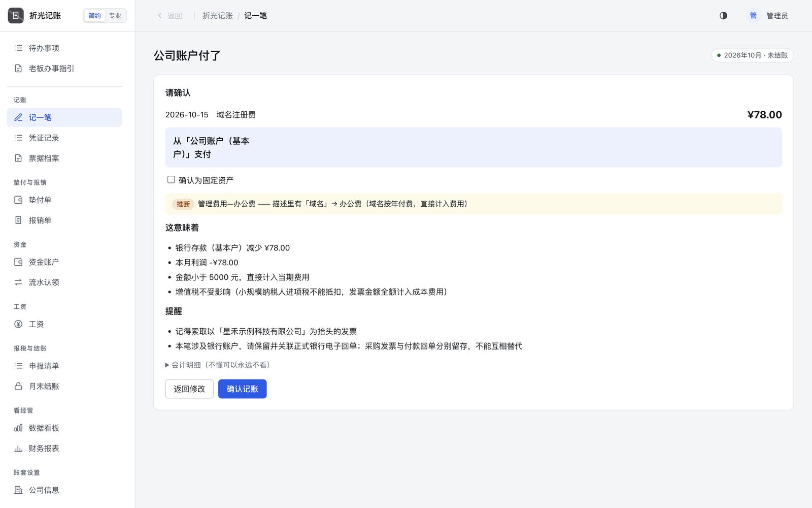Click the 老板办事指引 document icon
The image size is (812, 508).
point(18,69)
